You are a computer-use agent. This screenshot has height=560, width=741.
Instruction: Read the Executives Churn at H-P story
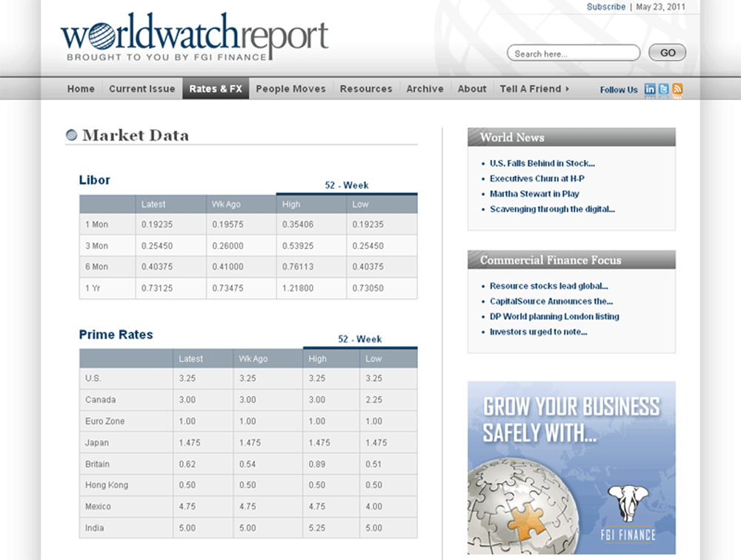(537, 179)
